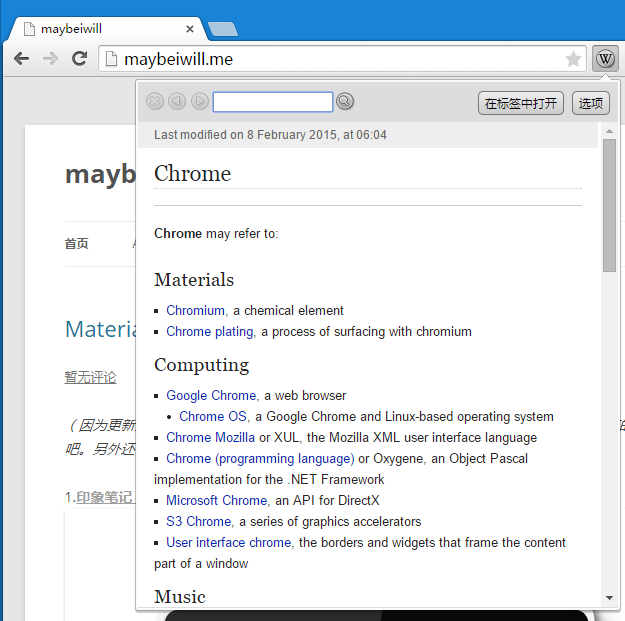Focus the Wikipedia popup search field
The width and height of the screenshot is (625, 621).
tap(273, 102)
